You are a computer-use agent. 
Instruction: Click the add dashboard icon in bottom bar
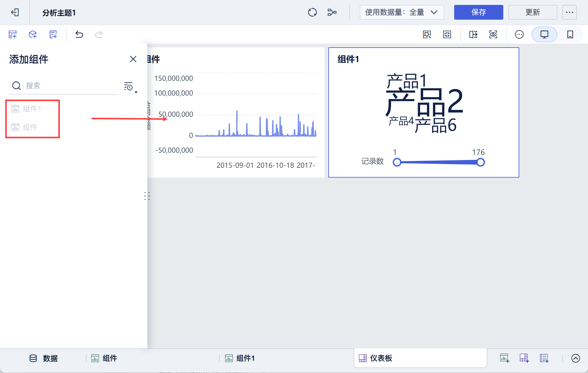[524, 358]
